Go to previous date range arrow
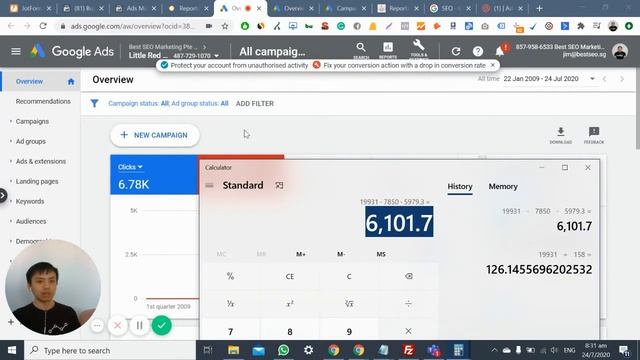 [604, 79]
